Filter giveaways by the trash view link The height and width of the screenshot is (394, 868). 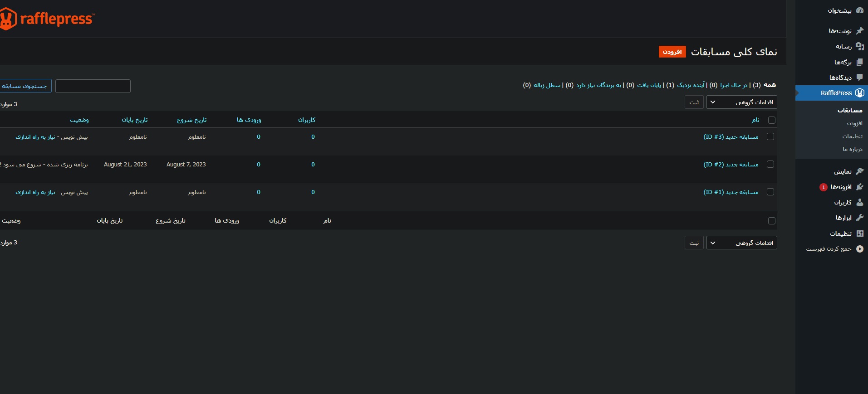(x=547, y=85)
